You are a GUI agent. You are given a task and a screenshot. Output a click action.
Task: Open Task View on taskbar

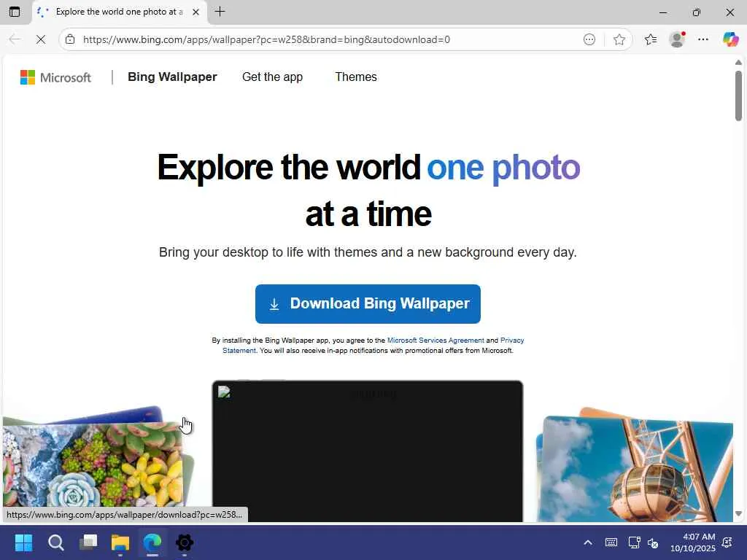(88, 542)
